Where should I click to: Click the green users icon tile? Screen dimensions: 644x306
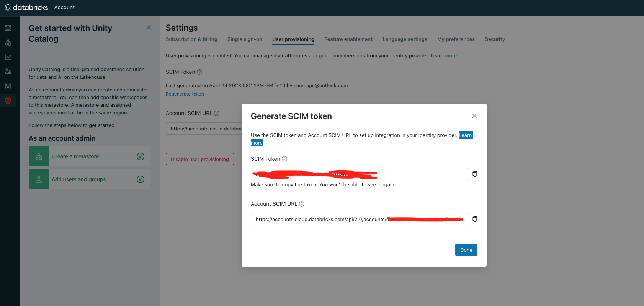[x=39, y=179]
